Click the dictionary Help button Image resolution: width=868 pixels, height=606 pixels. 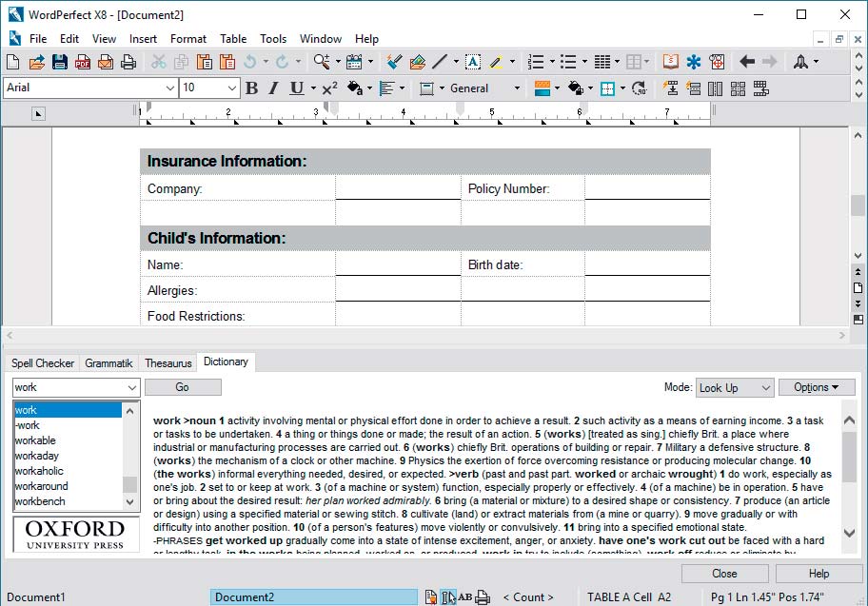point(819,574)
